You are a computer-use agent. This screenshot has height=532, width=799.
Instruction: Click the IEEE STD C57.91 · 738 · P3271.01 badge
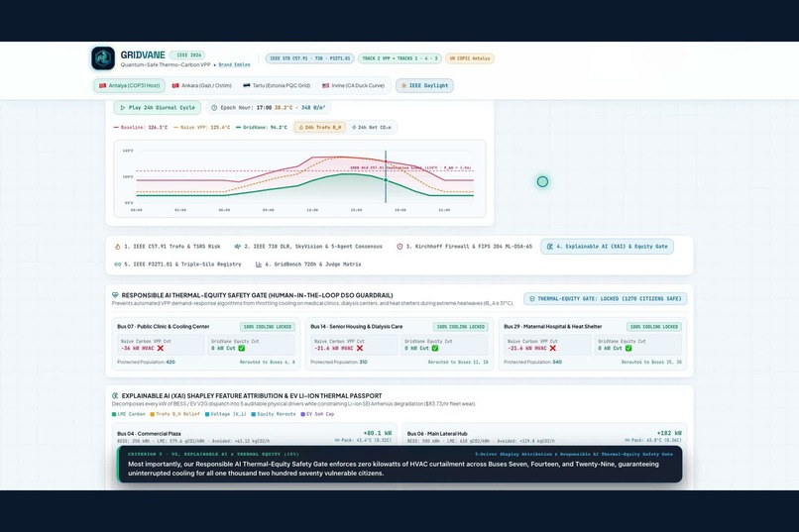point(310,58)
